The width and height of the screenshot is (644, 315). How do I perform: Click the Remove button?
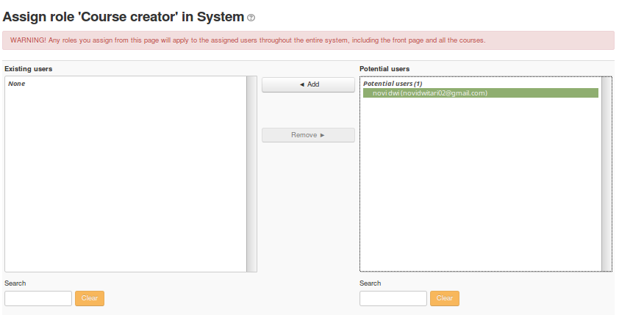tap(308, 135)
